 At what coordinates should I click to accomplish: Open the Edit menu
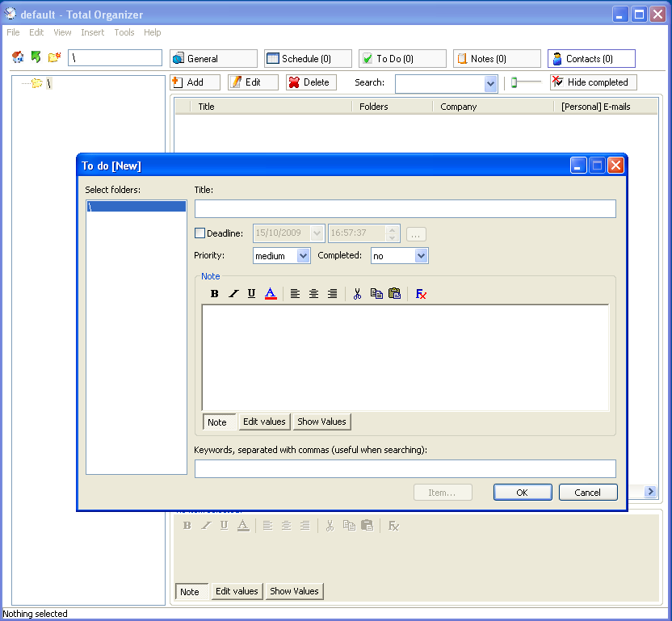pos(36,32)
